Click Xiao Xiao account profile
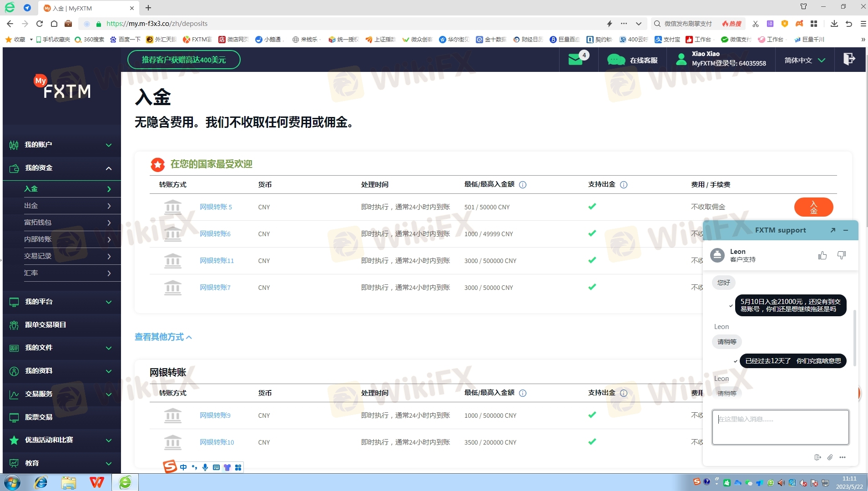Viewport: 868px width, 491px height. coord(722,59)
